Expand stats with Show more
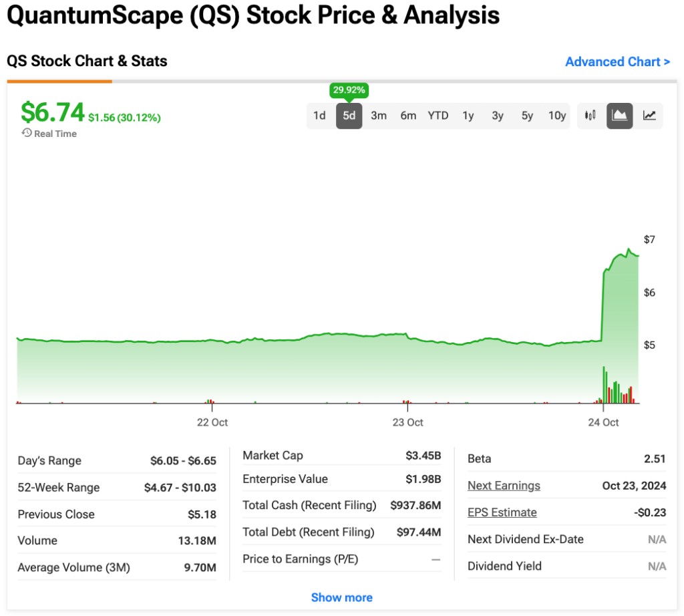 [x=342, y=597]
